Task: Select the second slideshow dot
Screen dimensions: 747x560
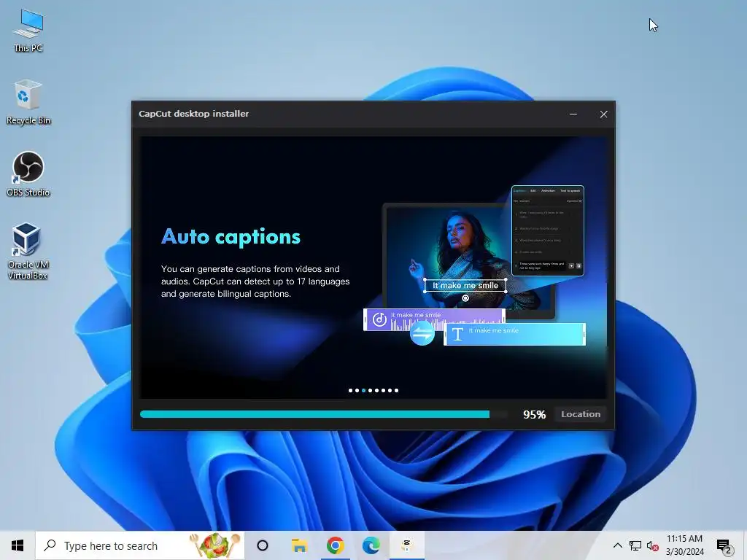Action: 357,391
